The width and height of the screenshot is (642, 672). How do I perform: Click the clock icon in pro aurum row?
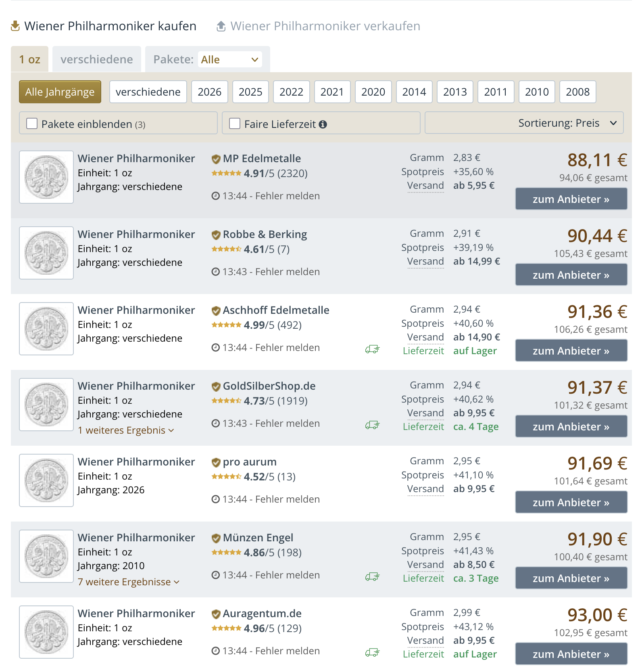coord(216,499)
